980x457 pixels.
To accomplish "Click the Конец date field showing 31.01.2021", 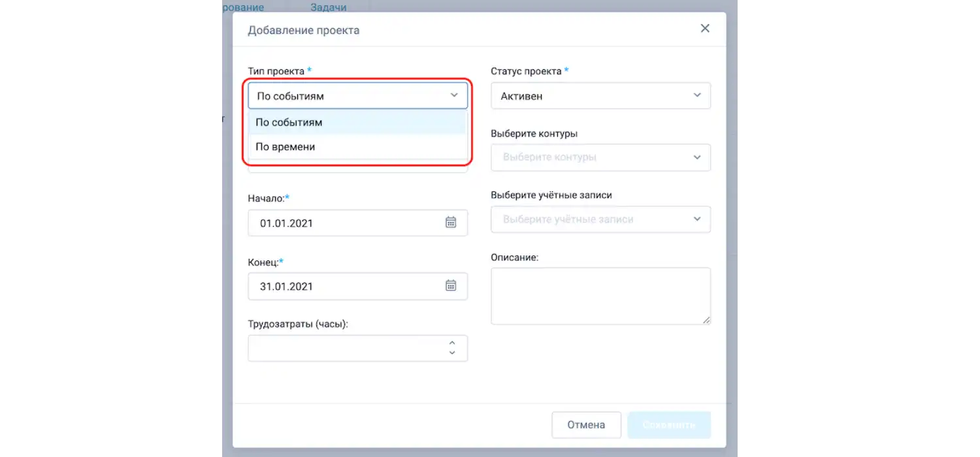I will (x=340, y=286).
